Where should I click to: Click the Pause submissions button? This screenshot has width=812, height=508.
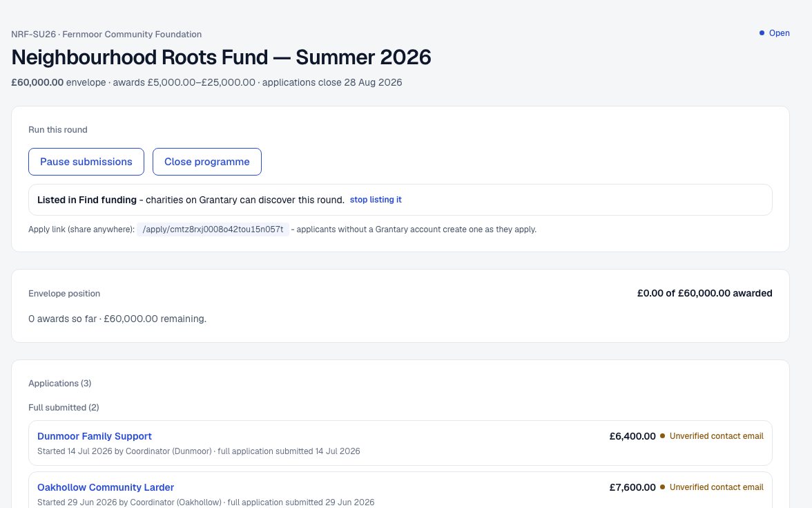(x=86, y=162)
